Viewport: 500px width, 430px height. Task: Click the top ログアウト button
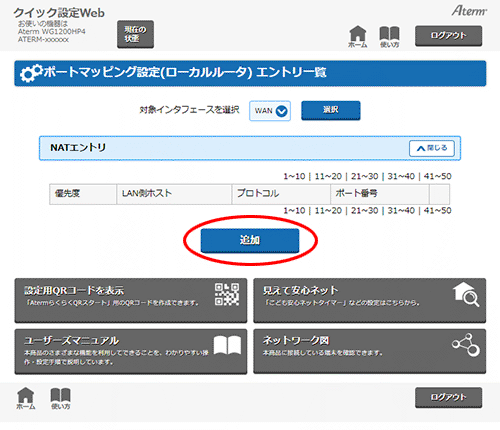(x=448, y=36)
